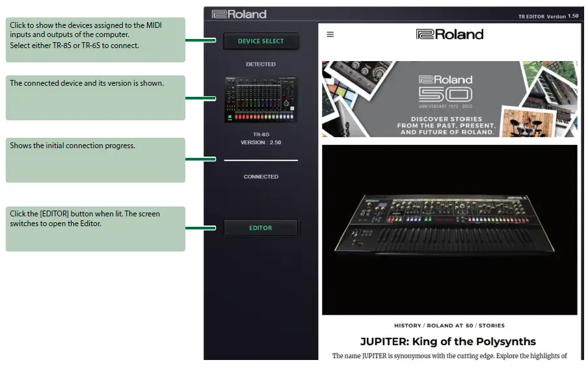
Task: Click the TR-8S device name label
Action: [261, 134]
